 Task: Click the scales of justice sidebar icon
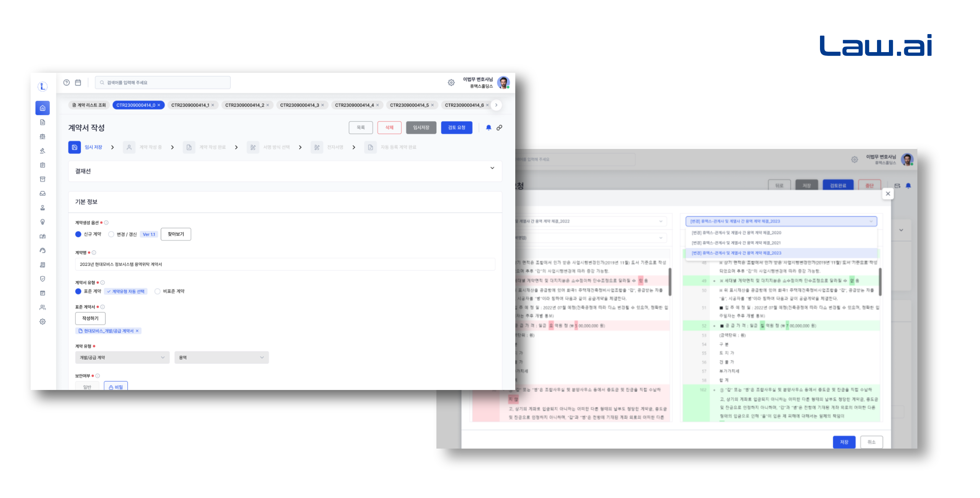coord(42,136)
